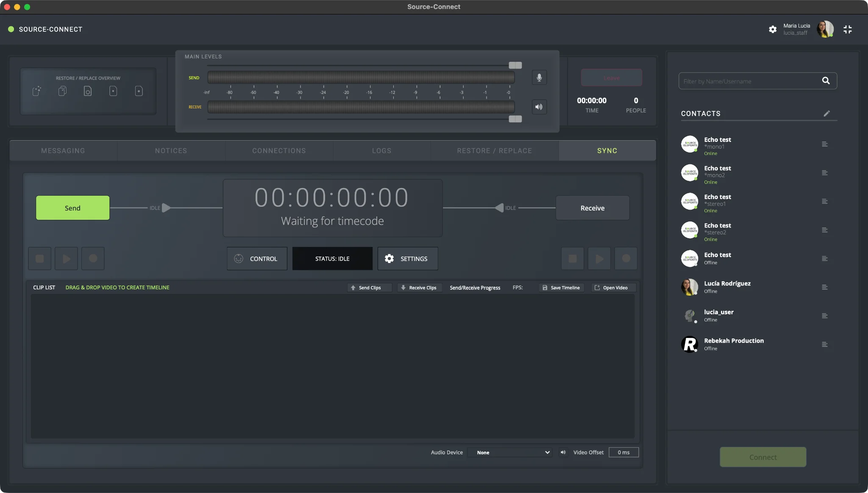The height and width of the screenshot is (493, 868).
Task: Click the receive IDLE arrow indicator
Action: point(499,208)
